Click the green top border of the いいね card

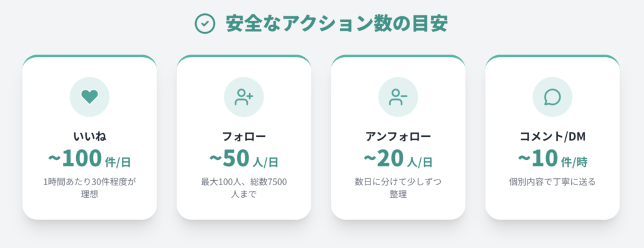point(89,56)
